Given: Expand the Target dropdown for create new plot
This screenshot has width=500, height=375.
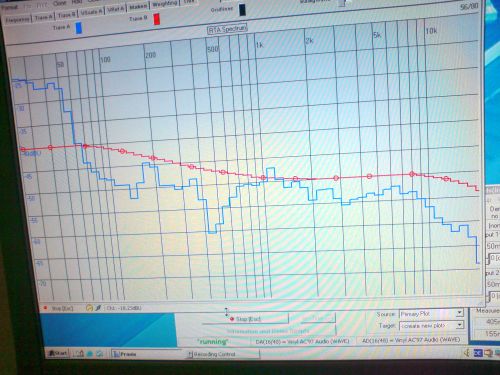Looking at the screenshot, I should pyautogui.click(x=431, y=325).
